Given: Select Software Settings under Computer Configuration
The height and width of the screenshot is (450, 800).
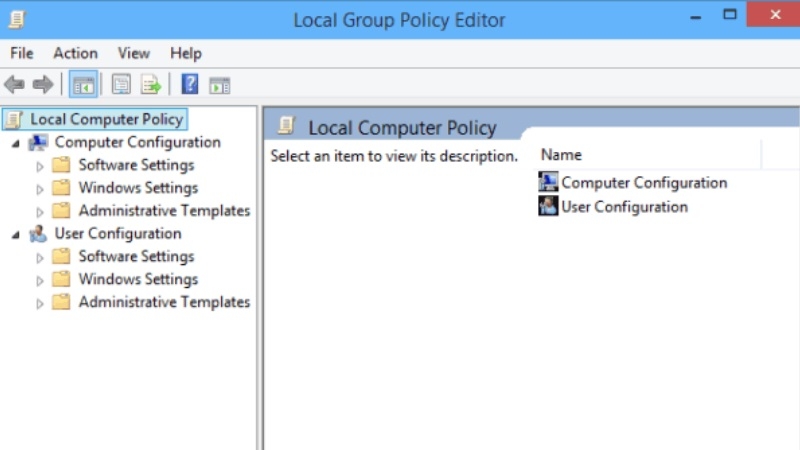Looking at the screenshot, I should [x=136, y=165].
